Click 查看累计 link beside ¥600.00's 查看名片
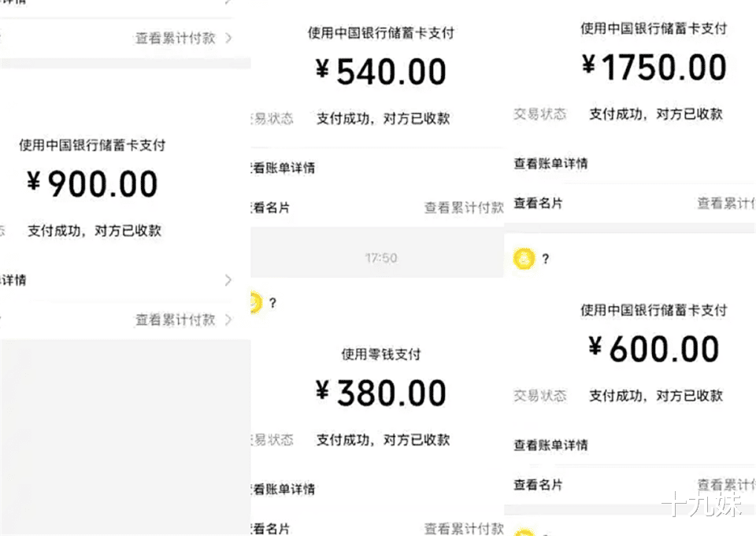This screenshot has width=756, height=536. tap(725, 485)
